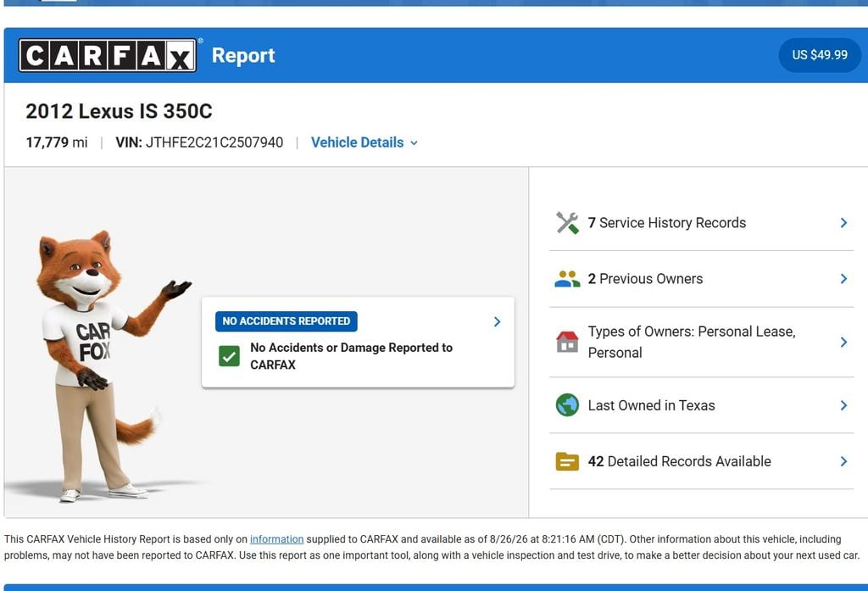868x591 pixels.
Task: Open Detailed Records Available chevron
Action: tap(843, 461)
